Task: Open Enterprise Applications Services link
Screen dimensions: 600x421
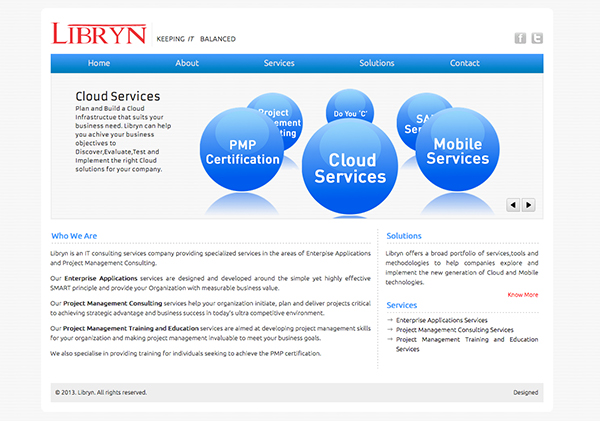Action: pos(442,320)
